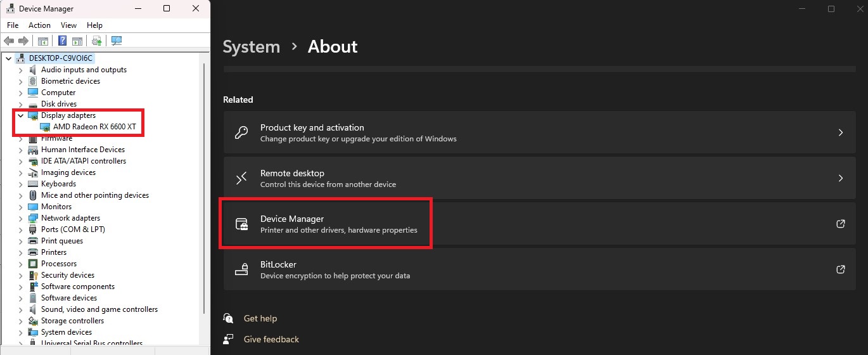Click the adapter icon beside AMD Radeon RX 6600 XT

click(x=44, y=127)
